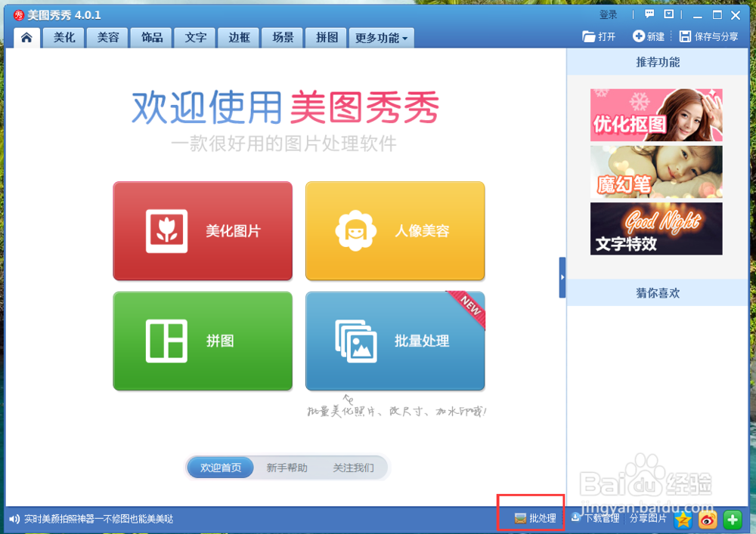Open the 边框 tab
This screenshot has height=534, width=756.
pos(240,38)
